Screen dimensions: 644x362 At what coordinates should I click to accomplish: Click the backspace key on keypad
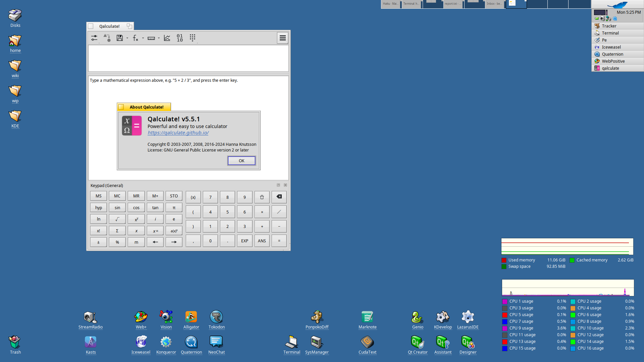pyautogui.click(x=279, y=197)
